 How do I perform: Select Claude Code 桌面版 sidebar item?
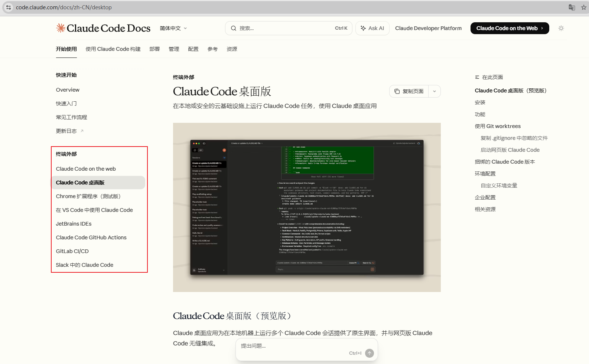click(98, 183)
